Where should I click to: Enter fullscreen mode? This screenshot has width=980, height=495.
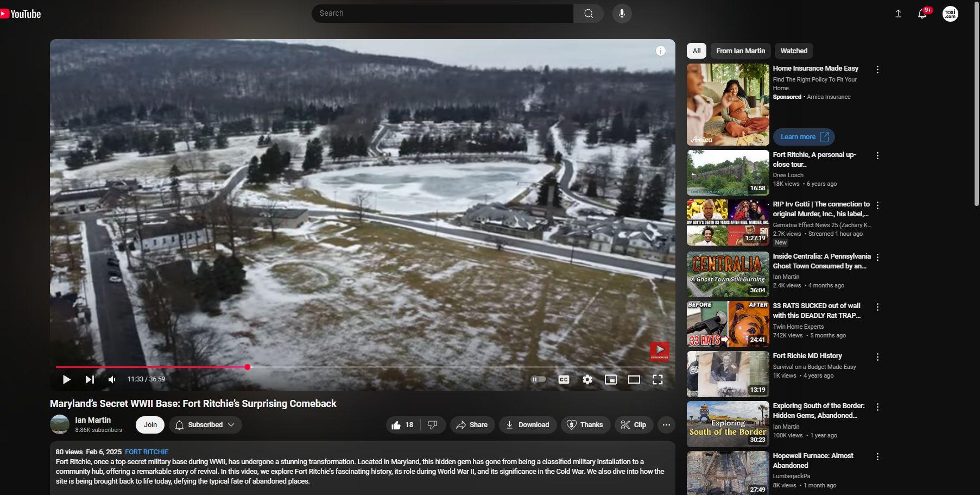(657, 379)
